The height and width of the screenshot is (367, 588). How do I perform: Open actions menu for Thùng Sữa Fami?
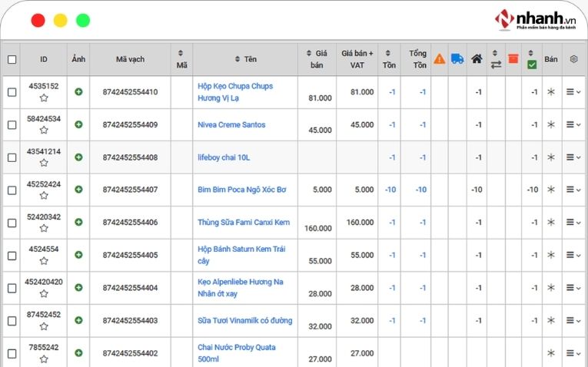(573, 222)
